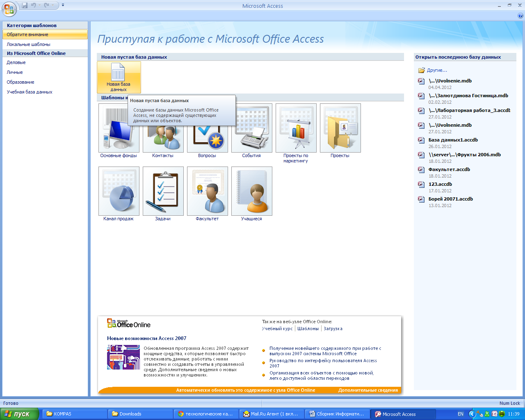This screenshot has width=525, height=420.
Task: Choose the Основные фонды template
Action: (119, 131)
